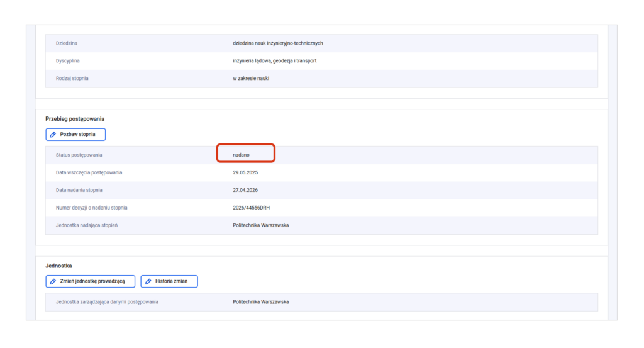Select the Dyscyplina value inżynieria lądowa
This screenshot has width=644, height=348.
click(x=275, y=61)
